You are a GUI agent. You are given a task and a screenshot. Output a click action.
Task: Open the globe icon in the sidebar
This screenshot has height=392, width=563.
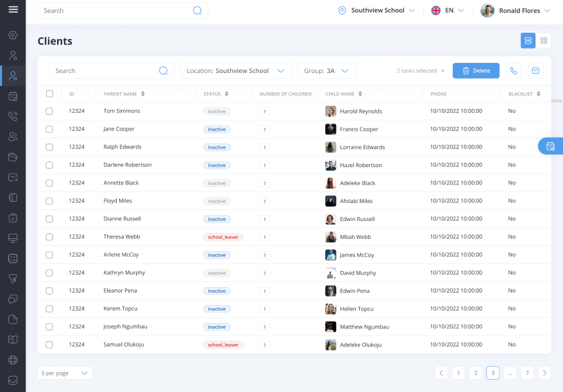tap(13, 360)
